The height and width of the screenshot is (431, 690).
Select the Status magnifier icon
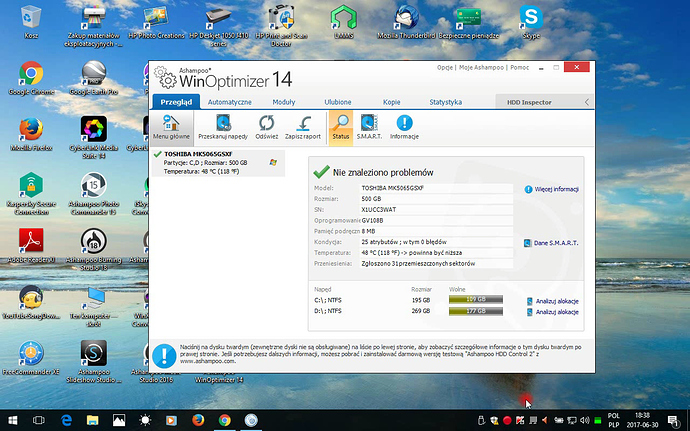(x=341, y=127)
